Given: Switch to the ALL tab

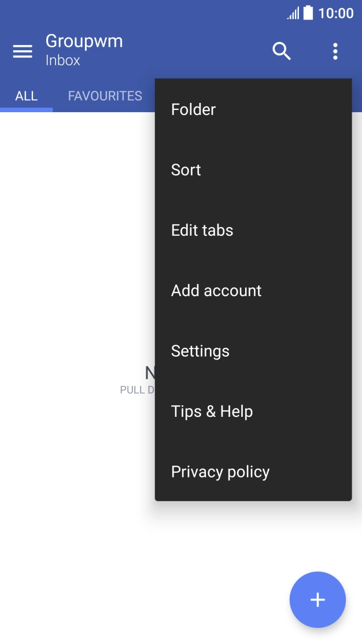Looking at the screenshot, I should click(x=26, y=96).
